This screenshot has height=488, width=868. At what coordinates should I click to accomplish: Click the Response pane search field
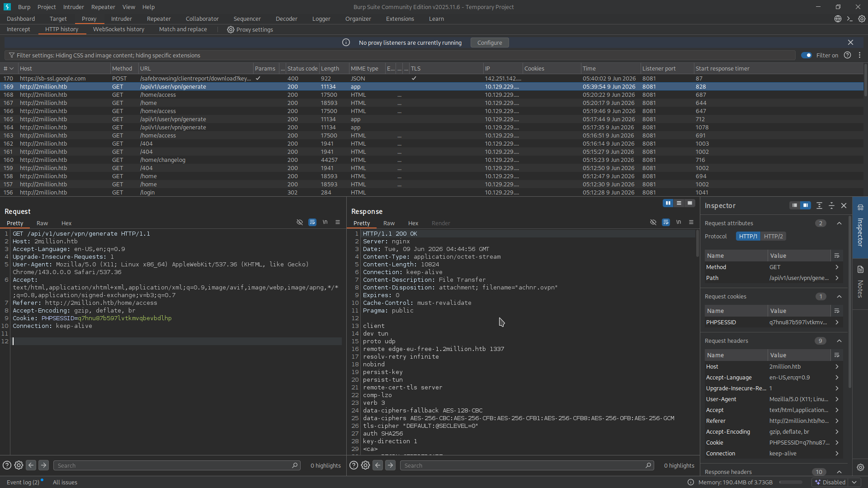527,465
